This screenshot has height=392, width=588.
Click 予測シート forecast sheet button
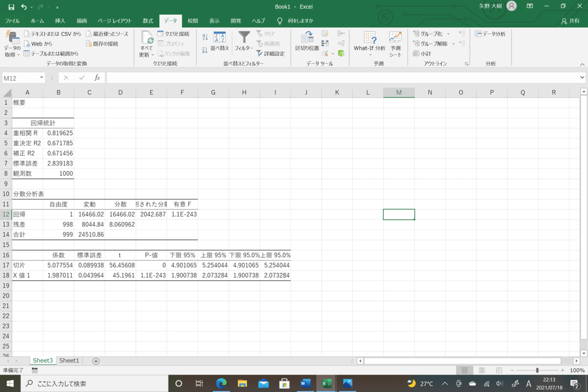pos(395,44)
